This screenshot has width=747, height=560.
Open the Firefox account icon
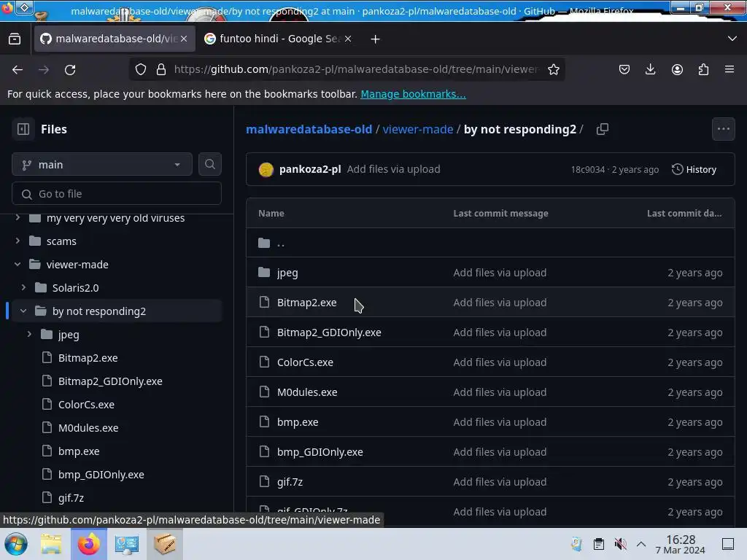[677, 69]
